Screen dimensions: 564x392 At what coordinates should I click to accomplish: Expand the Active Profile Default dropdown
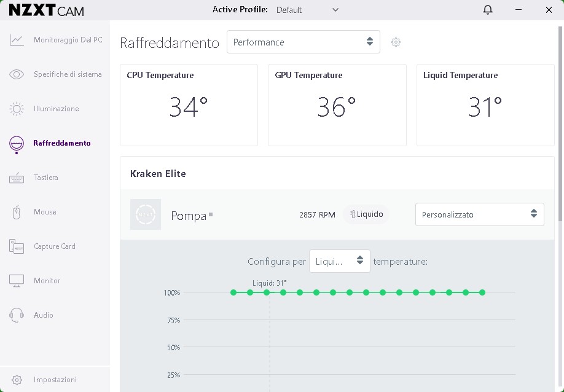(x=307, y=10)
